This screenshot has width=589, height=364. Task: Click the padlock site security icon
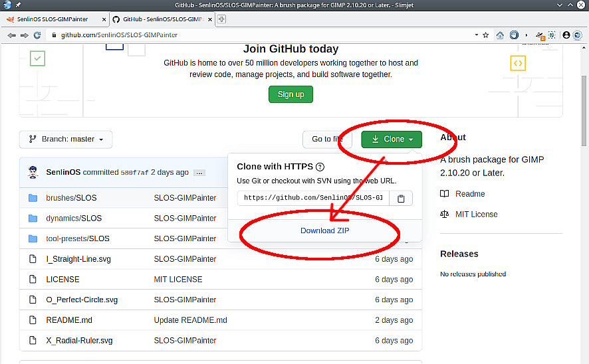pyautogui.click(x=54, y=35)
